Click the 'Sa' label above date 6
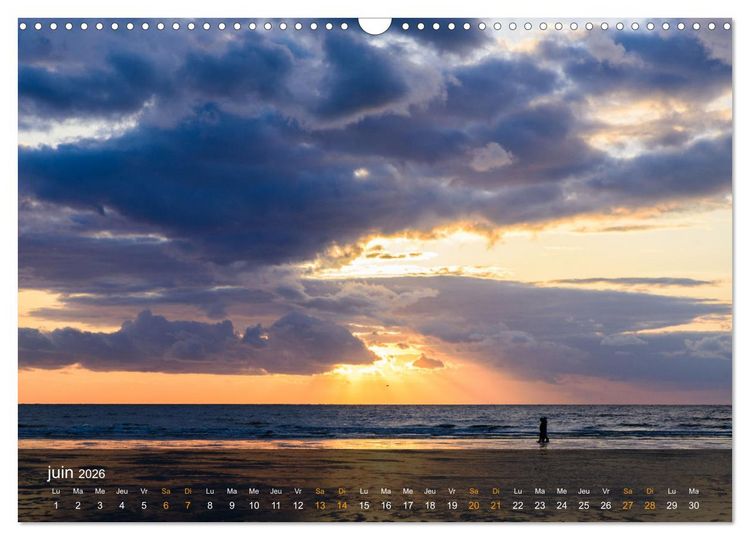The height and width of the screenshot is (540, 750). pos(166,491)
